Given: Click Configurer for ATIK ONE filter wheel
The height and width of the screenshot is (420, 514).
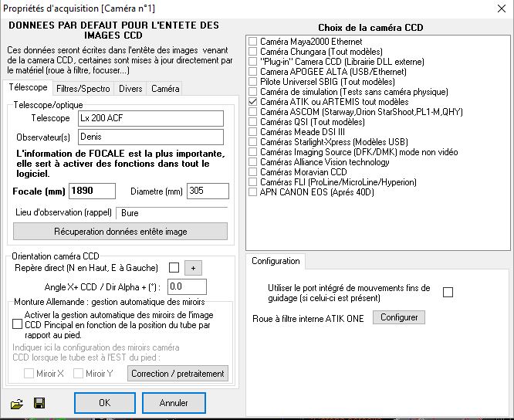Looking at the screenshot, I should [x=398, y=317].
